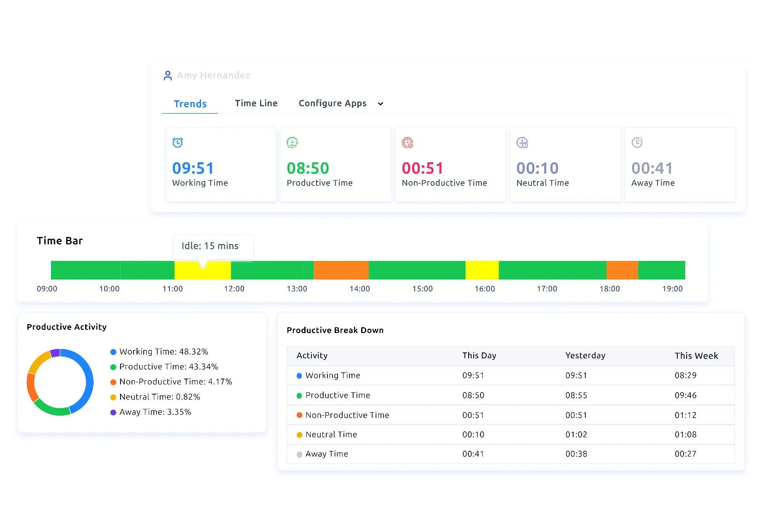
Task: Toggle Working Time entry in donut chart legend
Action: pos(164,351)
